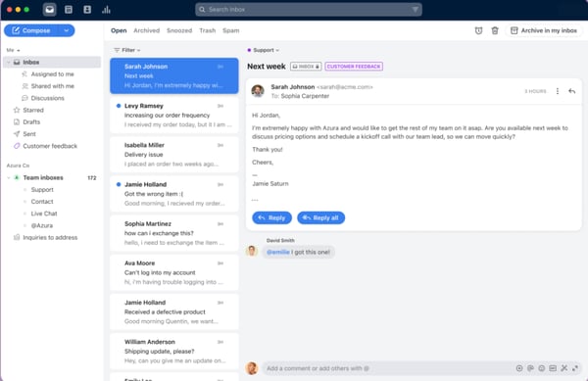
Task: Click the search filter funnel icon
Action: [x=416, y=10]
